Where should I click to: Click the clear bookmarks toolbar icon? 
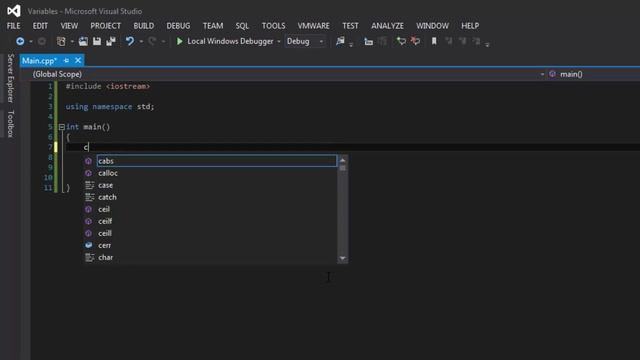click(x=476, y=41)
